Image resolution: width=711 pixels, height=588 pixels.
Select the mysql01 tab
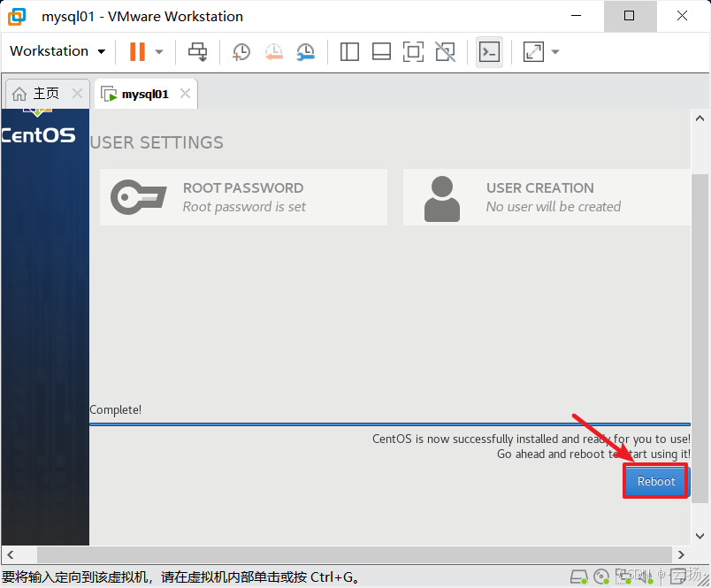[145, 94]
